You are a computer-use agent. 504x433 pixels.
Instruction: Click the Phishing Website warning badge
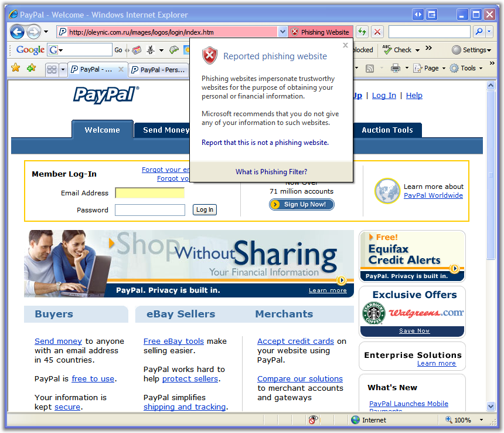(x=320, y=32)
